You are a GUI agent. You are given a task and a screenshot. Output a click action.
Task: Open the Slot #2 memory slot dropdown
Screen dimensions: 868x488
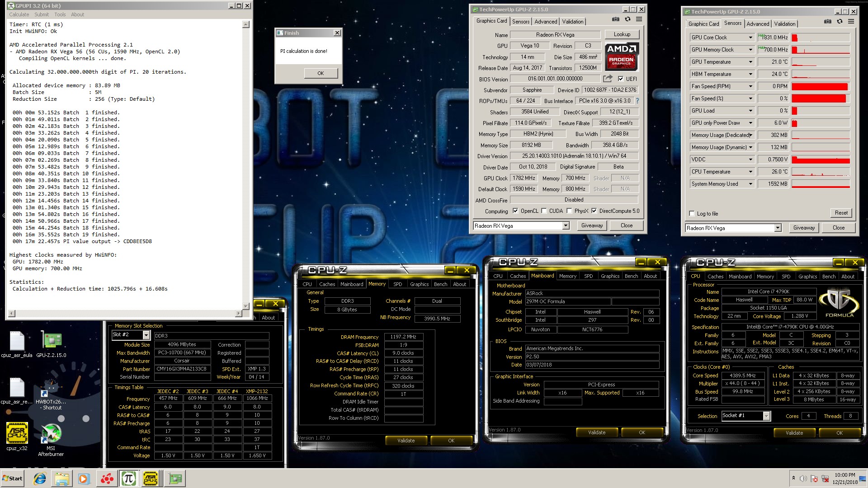pos(146,335)
